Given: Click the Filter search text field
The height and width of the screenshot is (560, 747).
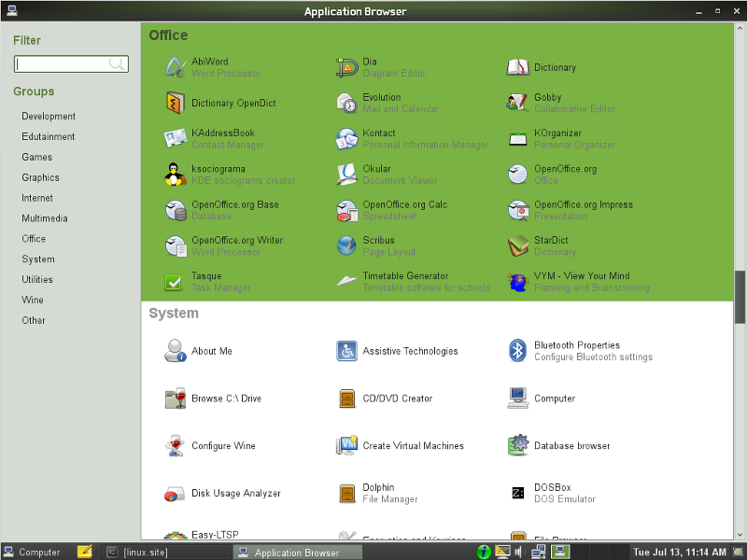Looking at the screenshot, I should (63, 64).
